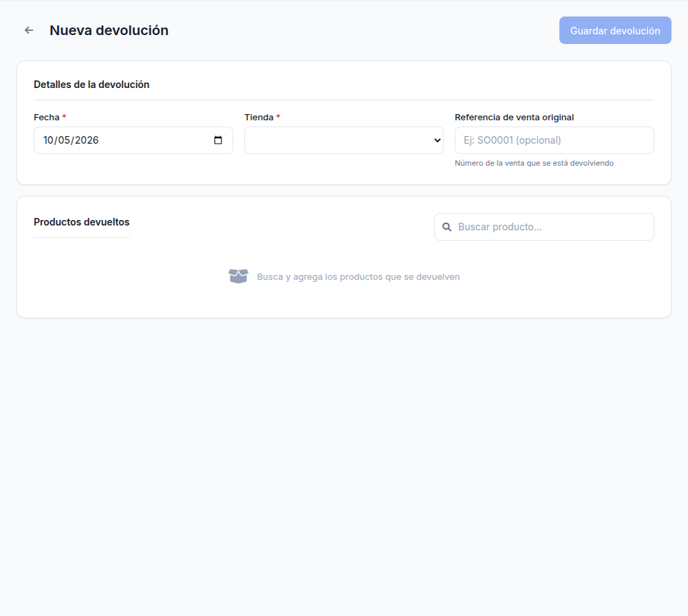688x616 pixels.
Task: Click the 'Busca y agrega los productos' message
Action: click(x=358, y=276)
